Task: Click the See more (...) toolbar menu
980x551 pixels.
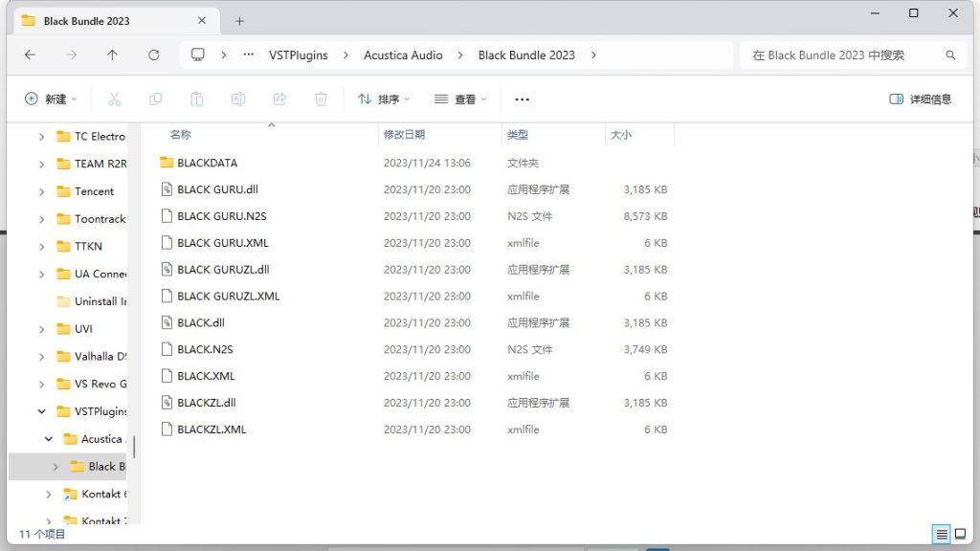Action: (x=522, y=99)
